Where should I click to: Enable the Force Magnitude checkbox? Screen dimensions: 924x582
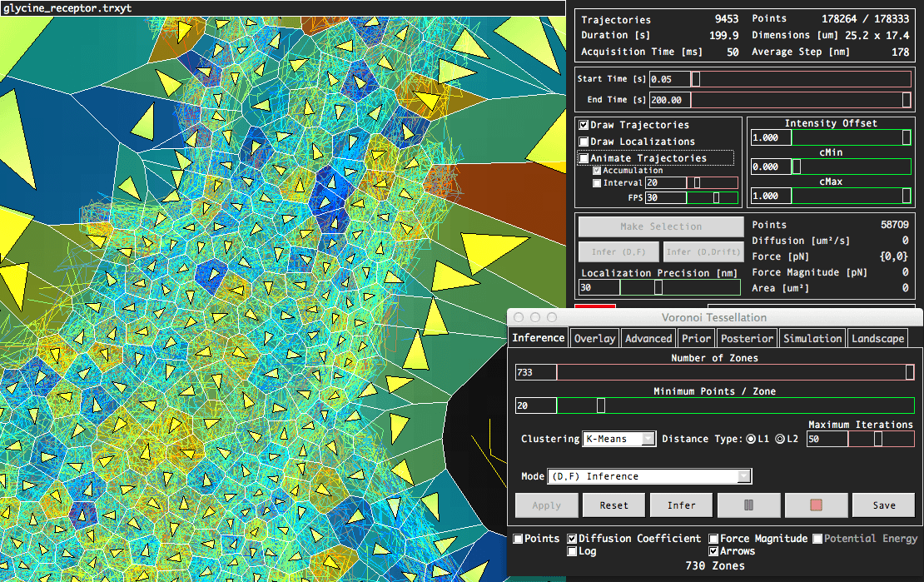point(714,539)
